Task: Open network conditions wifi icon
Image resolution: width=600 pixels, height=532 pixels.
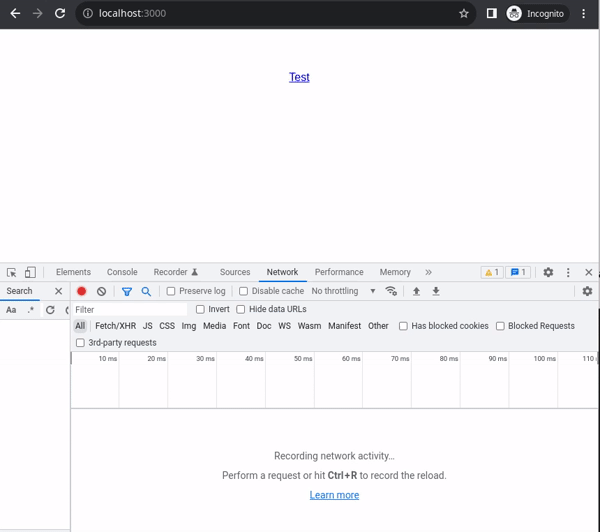Action: click(391, 291)
